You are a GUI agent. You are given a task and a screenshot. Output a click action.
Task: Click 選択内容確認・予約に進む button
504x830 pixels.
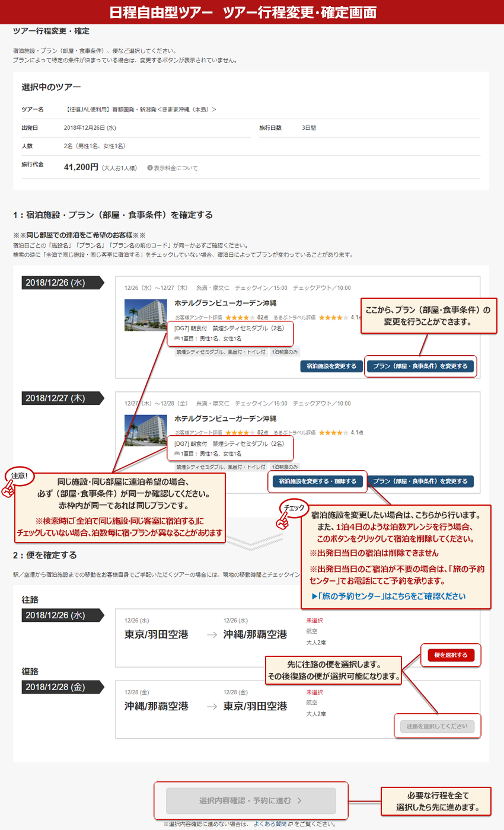point(251,800)
